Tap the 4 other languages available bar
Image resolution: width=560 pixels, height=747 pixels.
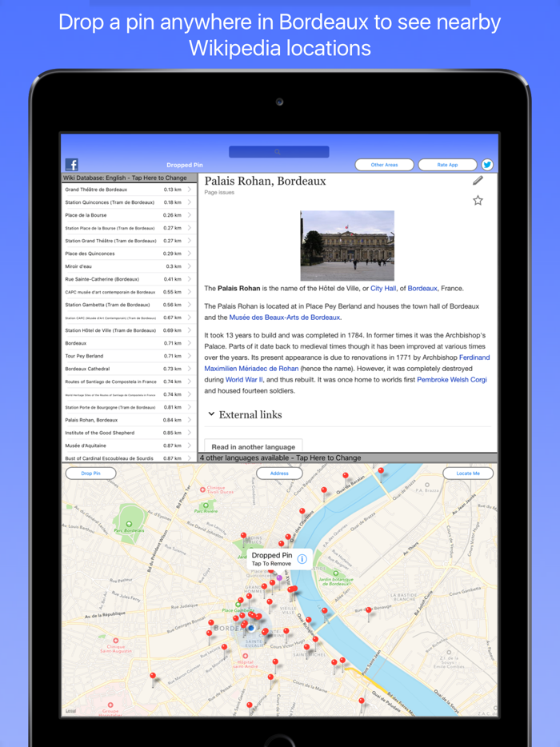click(x=347, y=457)
